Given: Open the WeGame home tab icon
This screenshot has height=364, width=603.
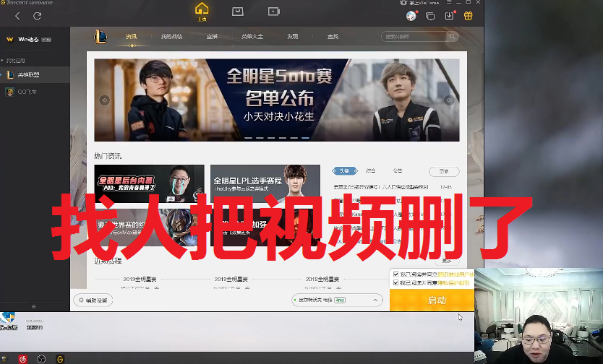Looking at the screenshot, I should tap(202, 12).
